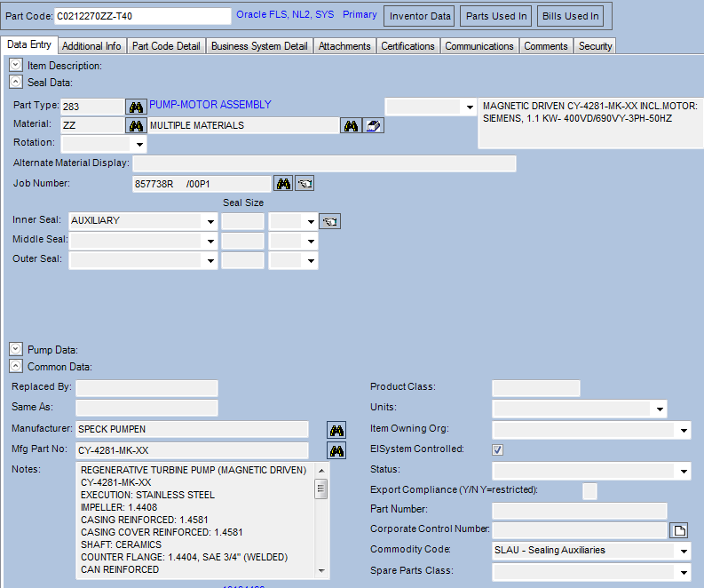
Task: Look up Mfg Part No with binoculars icon
Action: pyautogui.click(x=336, y=450)
